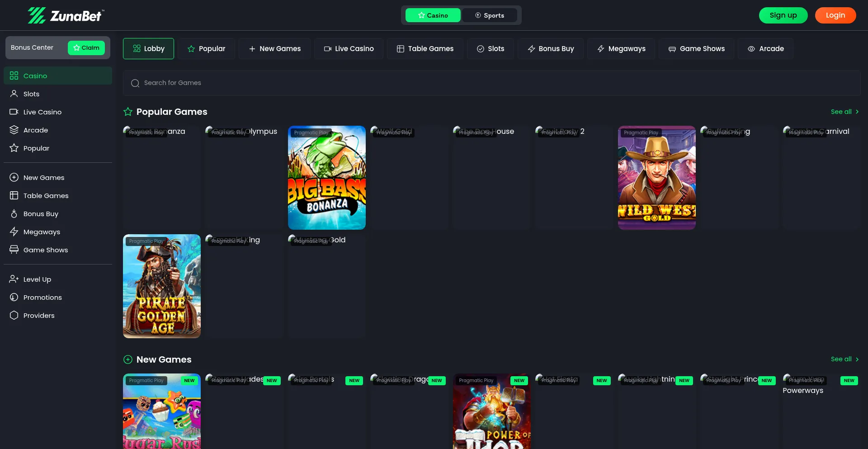This screenshot has height=449, width=868.
Task: Open the New Games category tab
Action: pyautogui.click(x=274, y=48)
